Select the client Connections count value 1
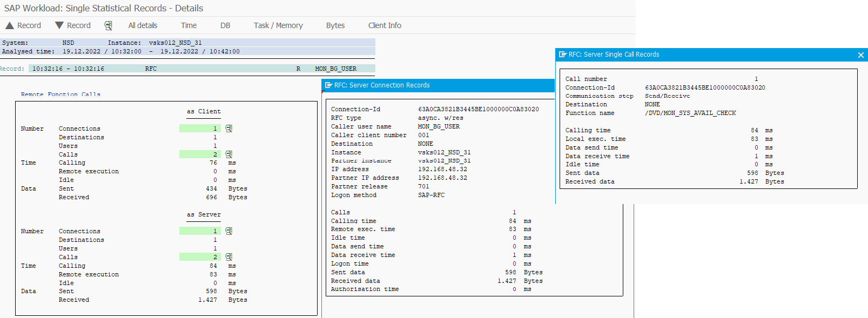Image resolution: width=868 pixels, height=318 pixels. click(x=200, y=128)
